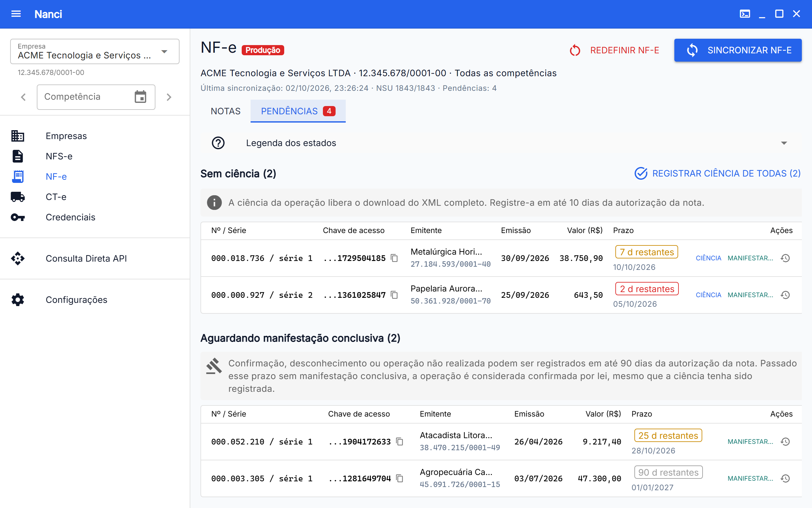Screen dimensions: 812x508
Task: Click REDEFINIR NF-E button
Action: pyautogui.click(x=614, y=50)
